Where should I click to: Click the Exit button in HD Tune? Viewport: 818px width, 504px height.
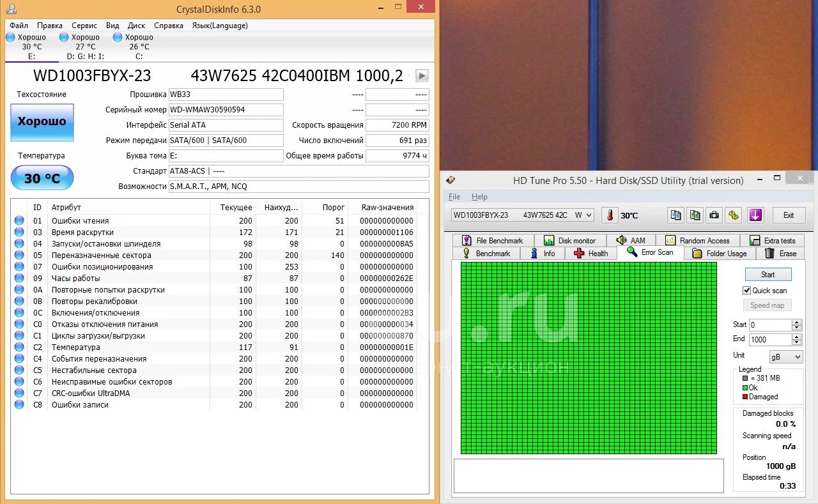789,215
